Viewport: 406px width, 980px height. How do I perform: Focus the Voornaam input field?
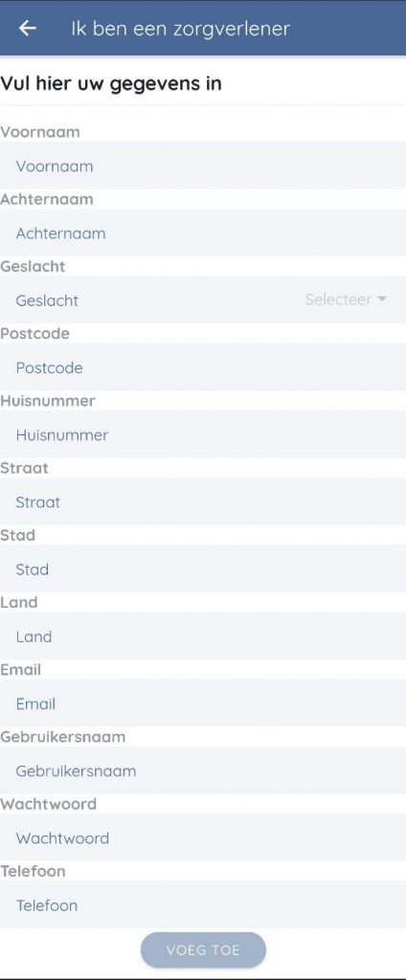203,166
